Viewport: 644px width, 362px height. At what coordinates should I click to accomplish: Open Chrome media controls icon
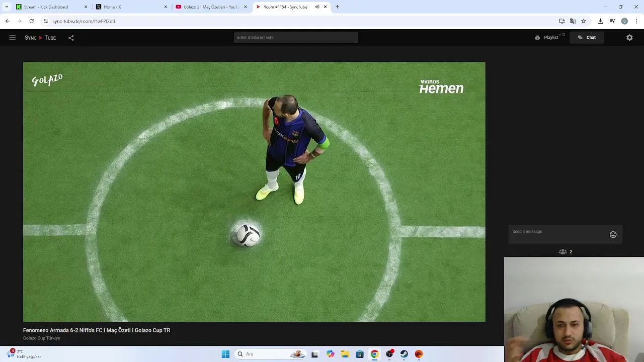[x=612, y=21]
